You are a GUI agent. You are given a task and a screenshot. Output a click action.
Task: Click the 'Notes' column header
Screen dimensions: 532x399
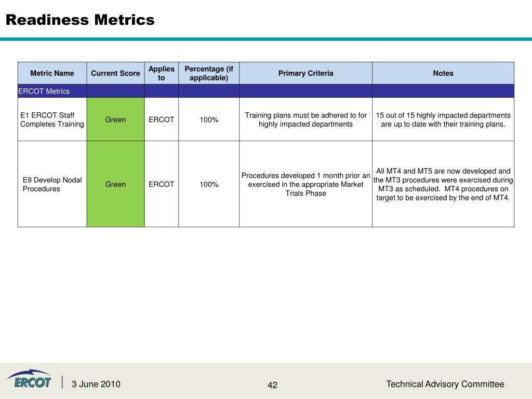[x=443, y=73]
